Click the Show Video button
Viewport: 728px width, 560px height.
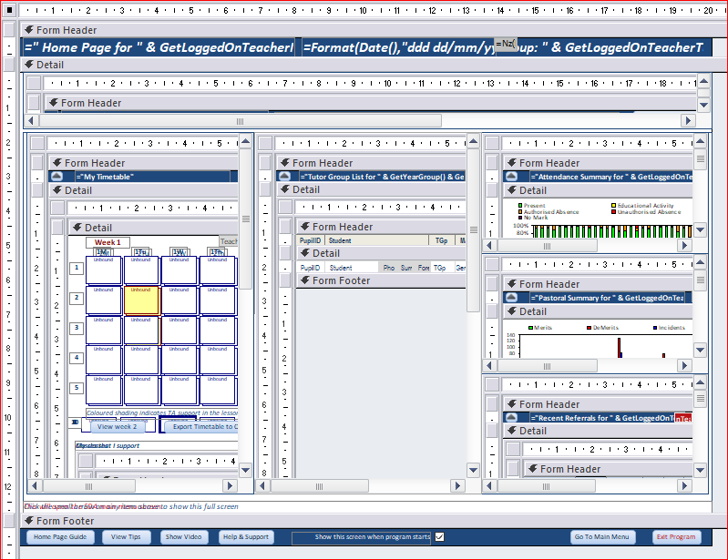tap(183, 537)
